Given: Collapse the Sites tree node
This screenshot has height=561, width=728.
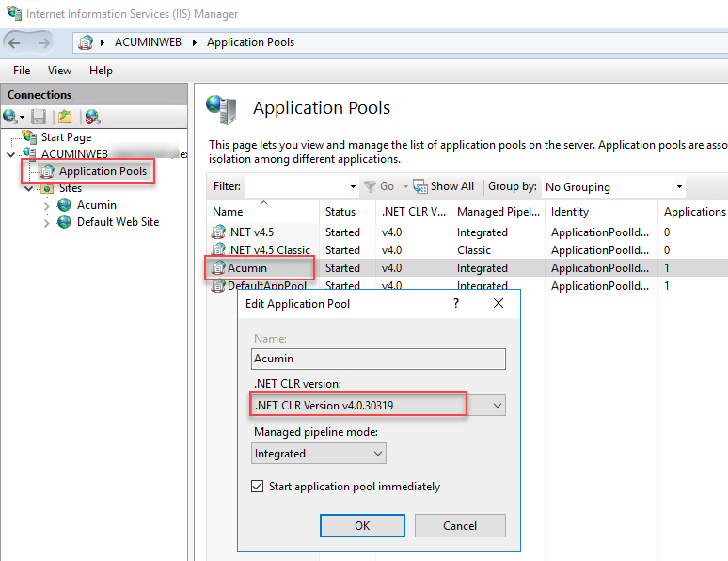Looking at the screenshot, I should click(29, 188).
